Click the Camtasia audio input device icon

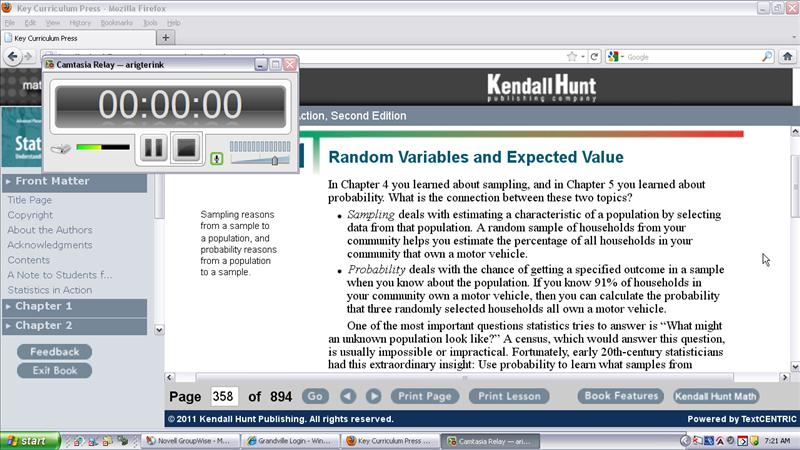(x=61, y=149)
